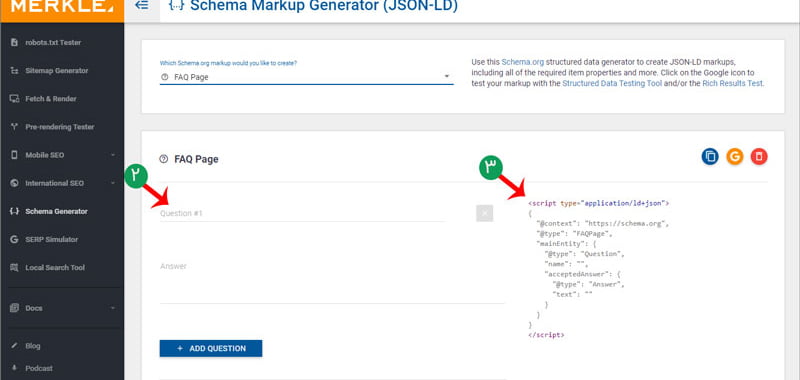800x380 pixels.
Task: Collapse the sidebar with the menu-back icon
Action: pyautogui.click(x=142, y=6)
